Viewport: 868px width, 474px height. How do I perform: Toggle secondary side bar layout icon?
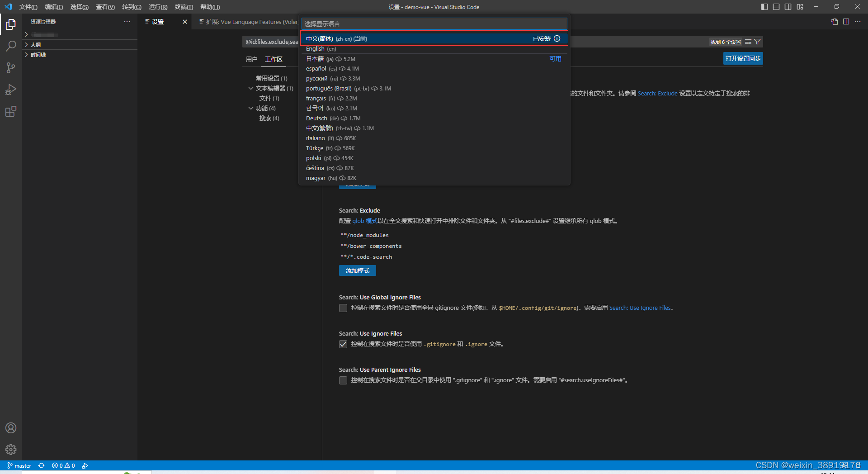pyautogui.click(x=788, y=7)
